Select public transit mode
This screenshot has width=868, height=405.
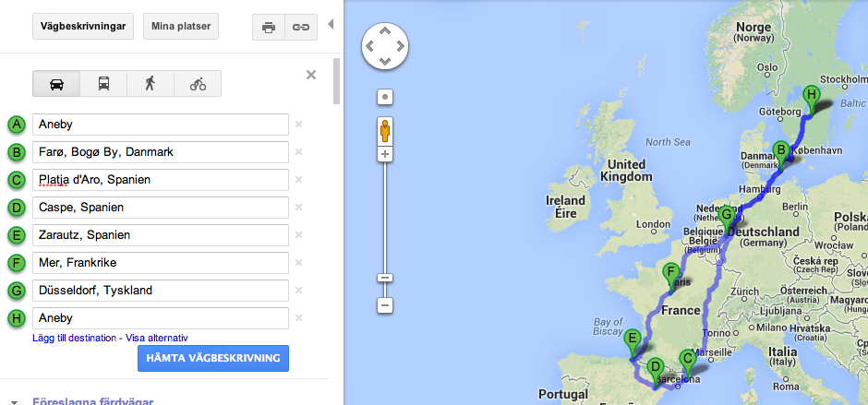tap(102, 84)
